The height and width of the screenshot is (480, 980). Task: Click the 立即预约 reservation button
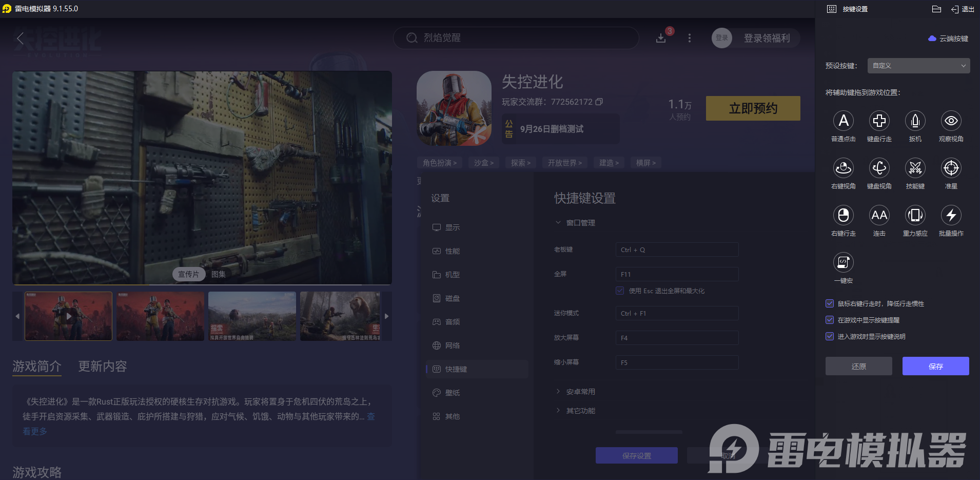(753, 108)
